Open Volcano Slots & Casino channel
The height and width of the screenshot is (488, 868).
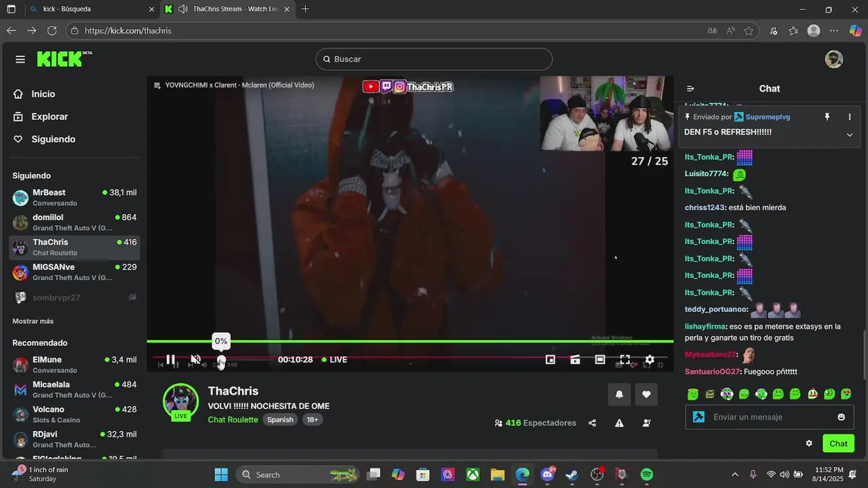click(x=75, y=415)
